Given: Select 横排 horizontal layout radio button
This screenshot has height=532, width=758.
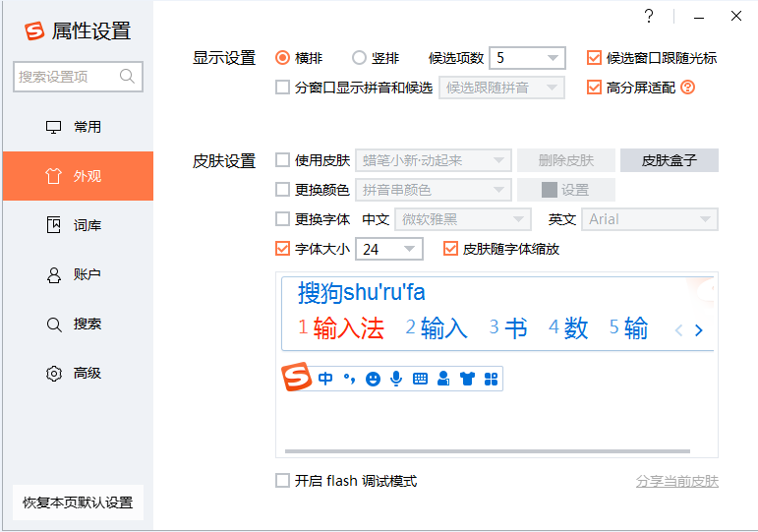Looking at the screenshot, I should 282,58.
